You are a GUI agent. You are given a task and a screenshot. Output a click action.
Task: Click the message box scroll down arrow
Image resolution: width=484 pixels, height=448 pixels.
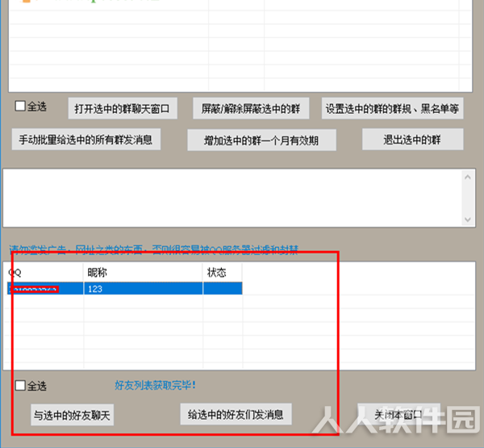click(468, 219)
